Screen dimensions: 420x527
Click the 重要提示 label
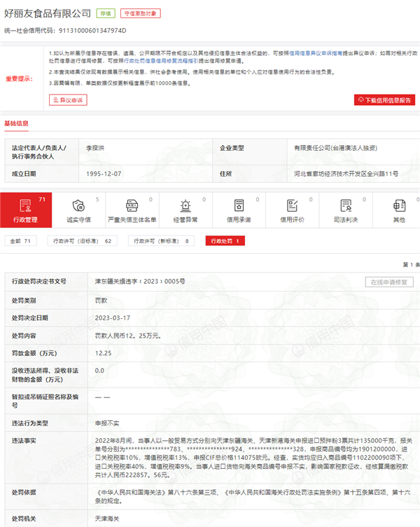(19, 78)
